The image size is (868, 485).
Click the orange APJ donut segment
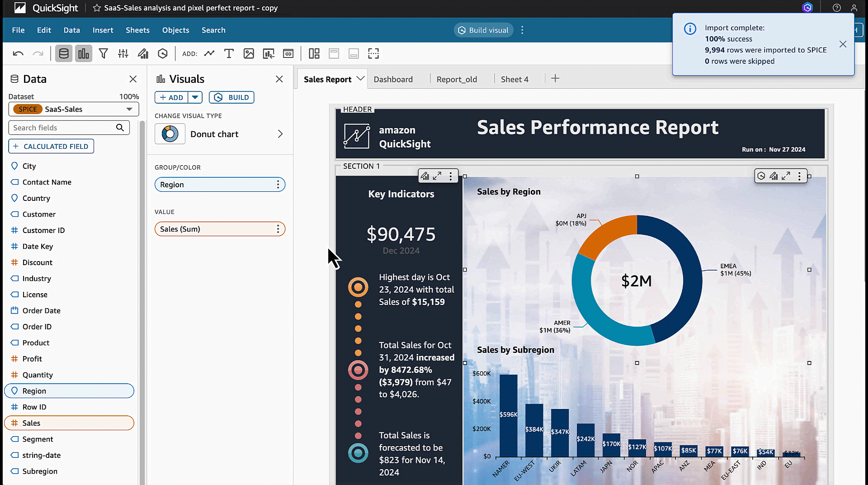608,234
